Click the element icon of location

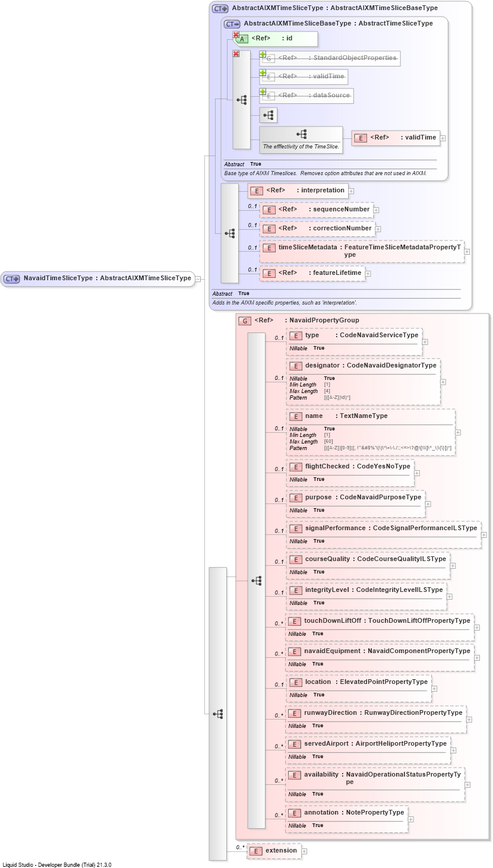296,682
